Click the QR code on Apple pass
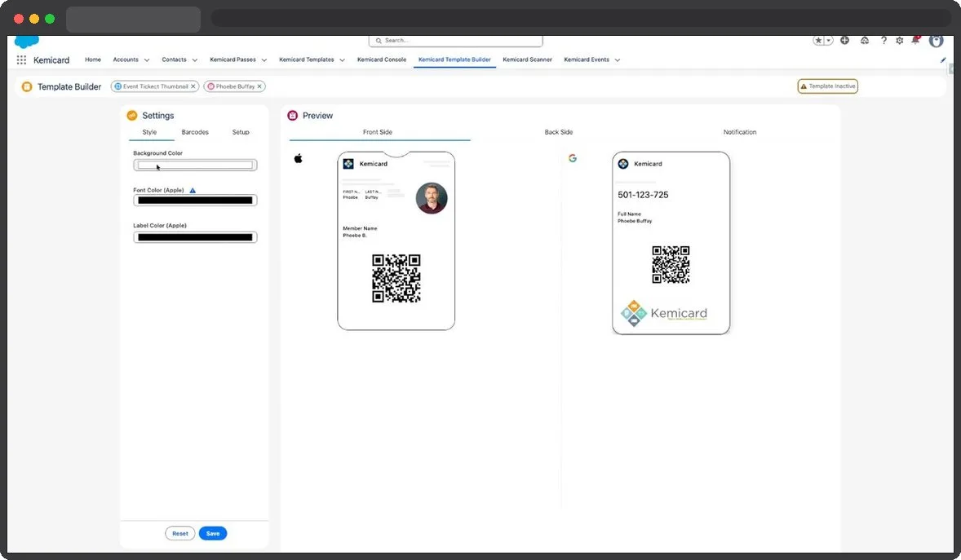 tap(396, 278)
